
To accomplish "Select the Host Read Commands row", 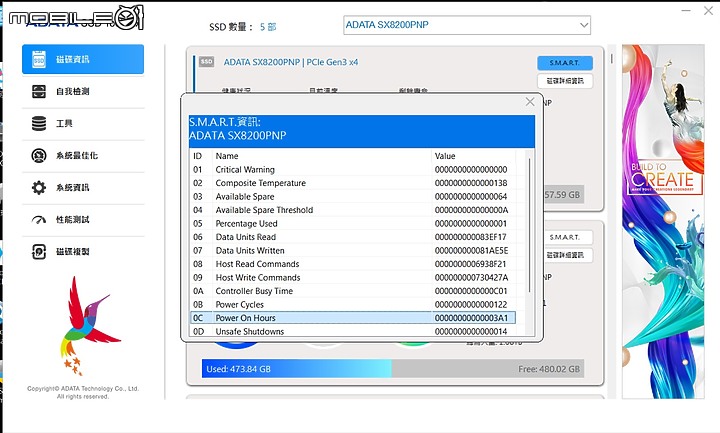I will [352, 264].
